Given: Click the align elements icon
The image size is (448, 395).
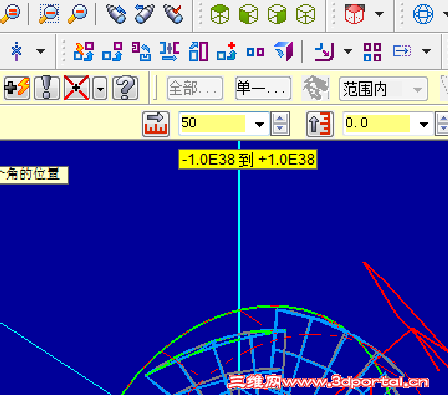Looking at the screenshot, I should [169, 51].
